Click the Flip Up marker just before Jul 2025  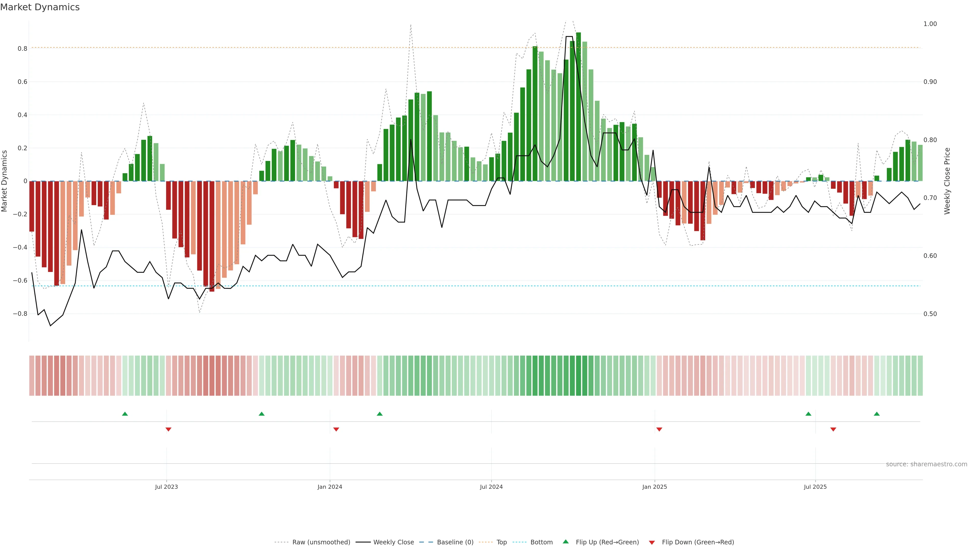(x=808, y=414)
